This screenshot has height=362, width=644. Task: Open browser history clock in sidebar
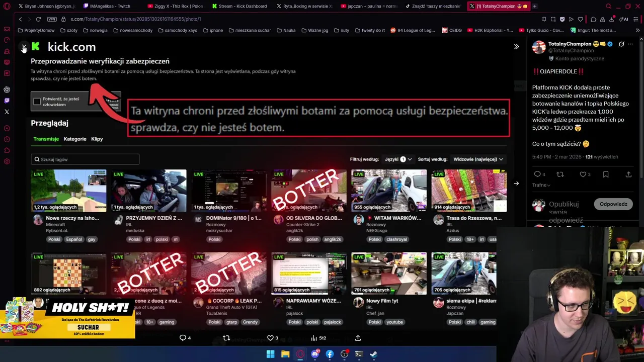tap(7, 139)
